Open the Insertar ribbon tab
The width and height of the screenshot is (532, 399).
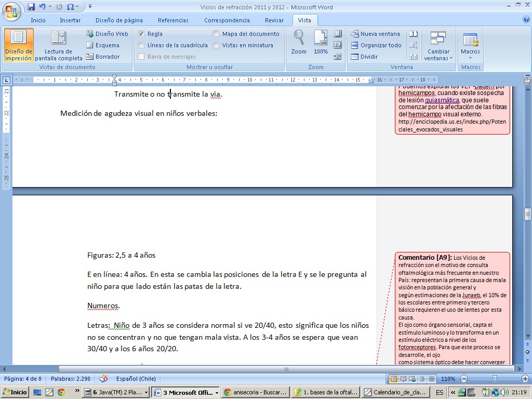tap(70, 20)
